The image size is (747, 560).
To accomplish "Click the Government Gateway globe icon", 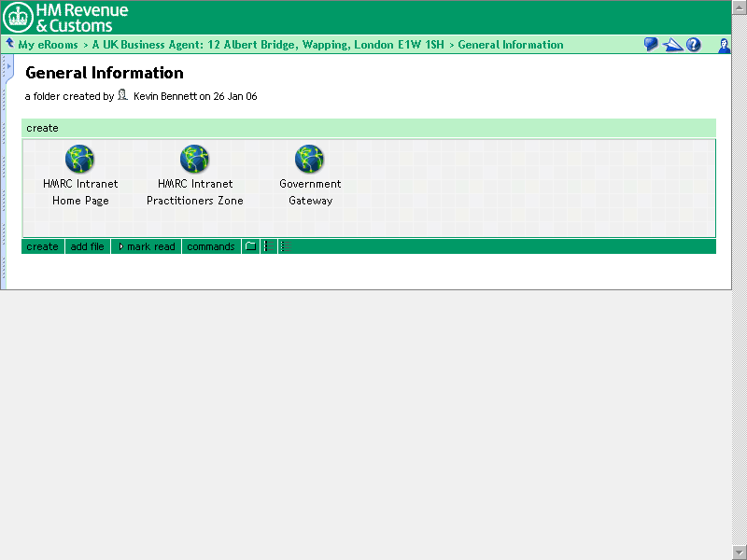I will click(x=310, y=160).
